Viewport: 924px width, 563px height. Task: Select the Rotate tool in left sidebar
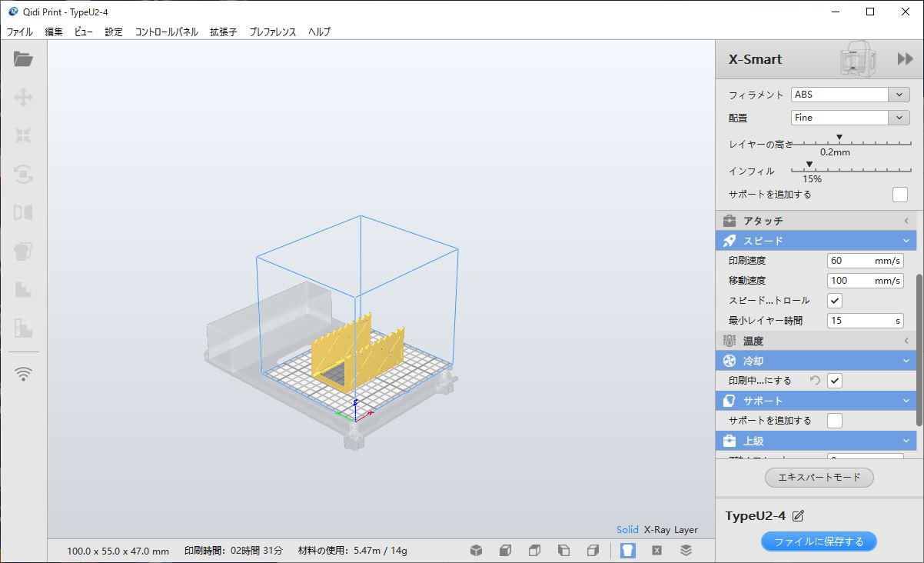pyautogui.click(x=23, y=174)
